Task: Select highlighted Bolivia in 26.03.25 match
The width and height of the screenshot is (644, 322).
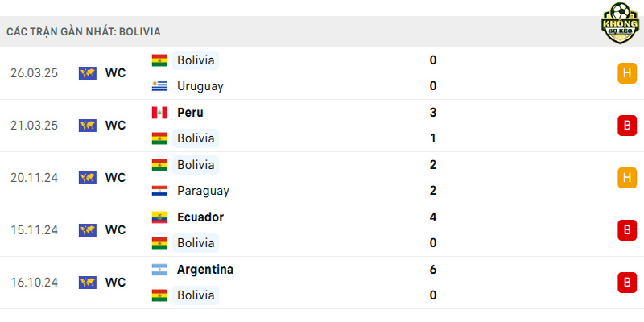Action: 196,60
